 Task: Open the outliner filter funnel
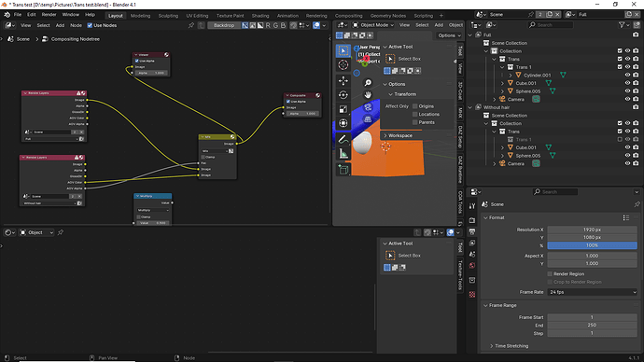622,25
